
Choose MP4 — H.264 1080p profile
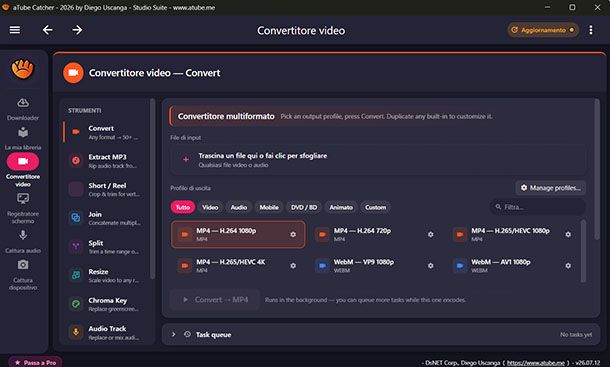(238, 234)
